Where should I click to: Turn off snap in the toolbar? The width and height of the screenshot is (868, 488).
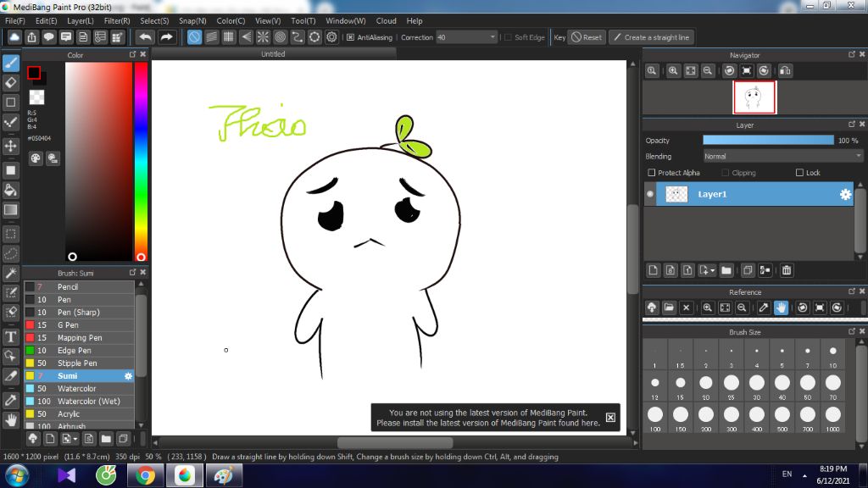pos(194,37)
